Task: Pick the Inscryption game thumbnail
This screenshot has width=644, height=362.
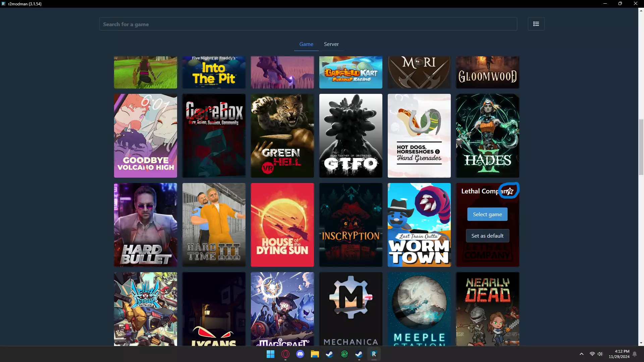Action: [x=351, y=225]
